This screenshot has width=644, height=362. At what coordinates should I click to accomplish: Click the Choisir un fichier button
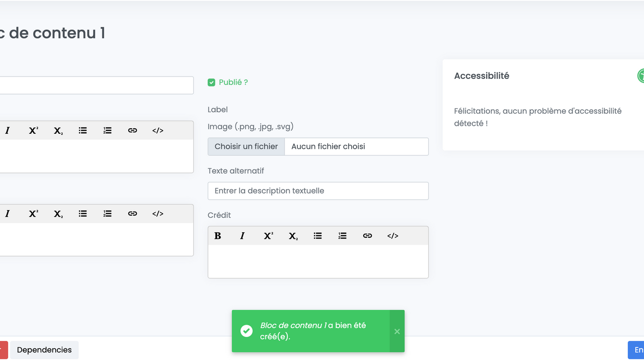[x=246, y=146]
